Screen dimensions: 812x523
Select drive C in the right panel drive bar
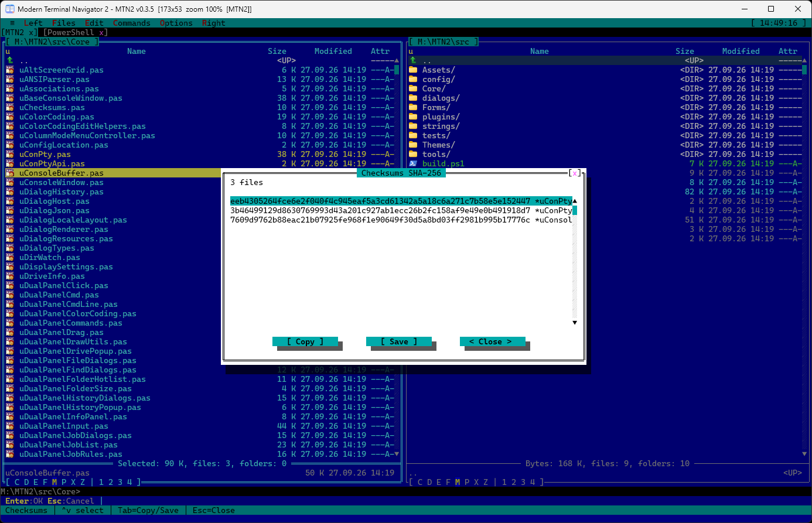tap(420, 482)
